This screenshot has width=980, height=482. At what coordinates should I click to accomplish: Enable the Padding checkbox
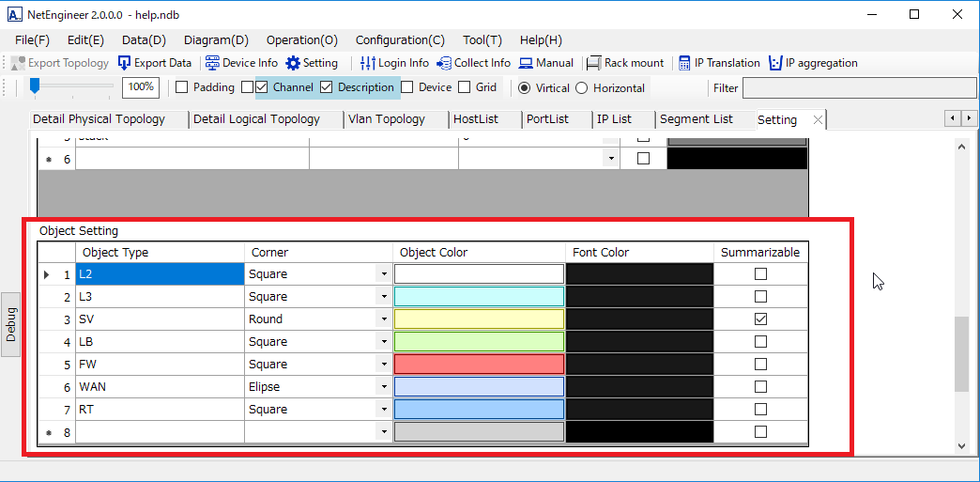click(182, 87)
